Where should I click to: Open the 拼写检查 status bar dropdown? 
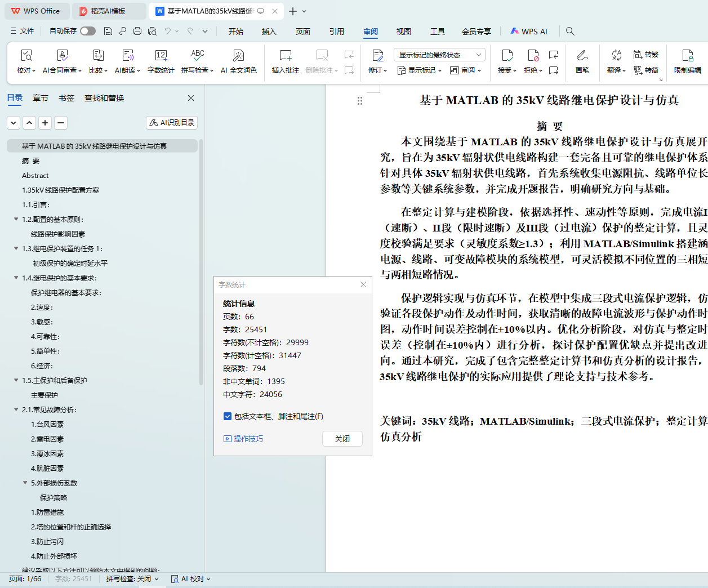pyautogui.click(x=132, y=579)
